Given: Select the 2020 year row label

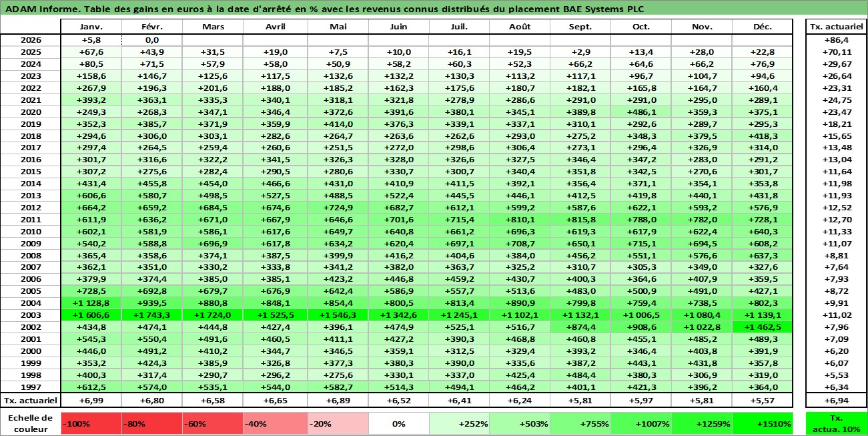Looking at the screenshot, I should (31, 112).
